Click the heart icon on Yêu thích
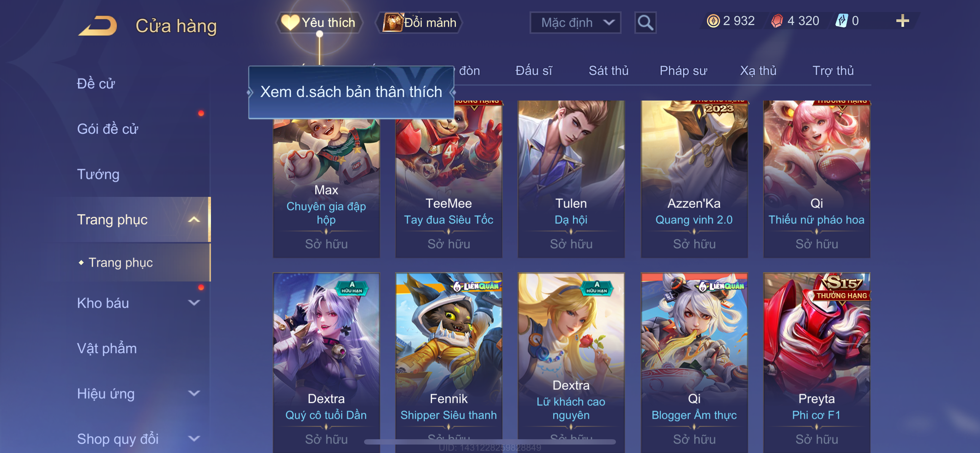The image size is (980, 453). click(x=290, y=23)
